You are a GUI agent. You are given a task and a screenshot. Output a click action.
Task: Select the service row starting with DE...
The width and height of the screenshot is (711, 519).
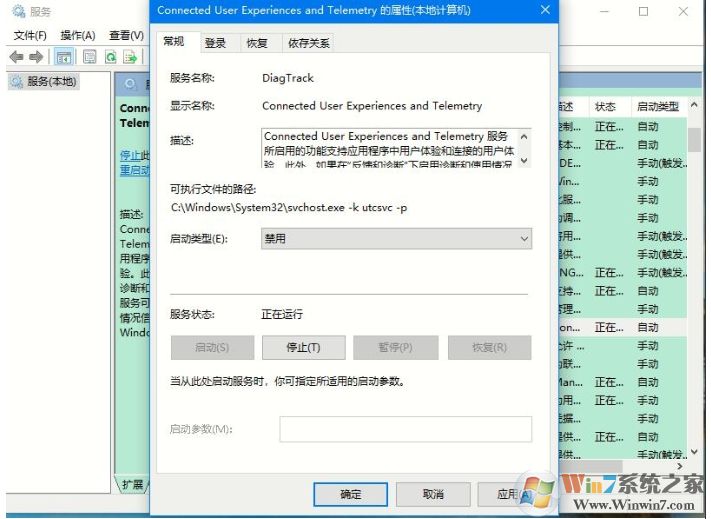pyautogui.click(x=623, y=163)
